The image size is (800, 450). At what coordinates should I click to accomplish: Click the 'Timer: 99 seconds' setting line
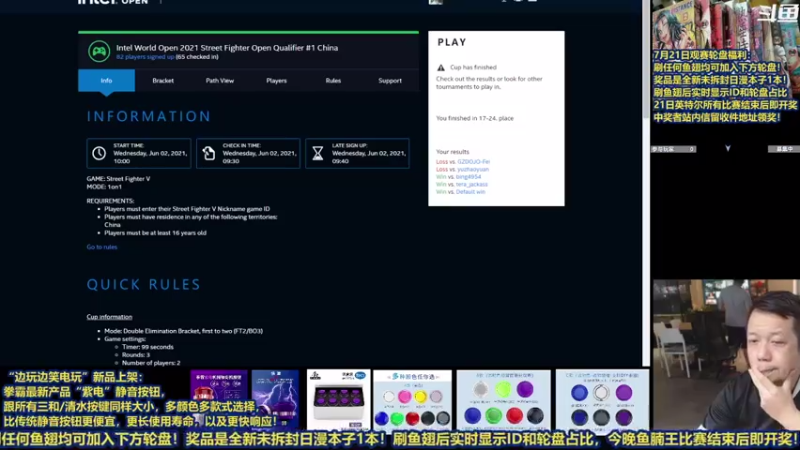148,347
